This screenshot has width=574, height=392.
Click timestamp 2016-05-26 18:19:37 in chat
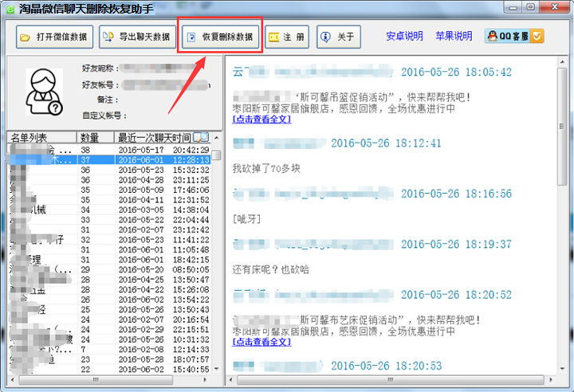point(456,244)
